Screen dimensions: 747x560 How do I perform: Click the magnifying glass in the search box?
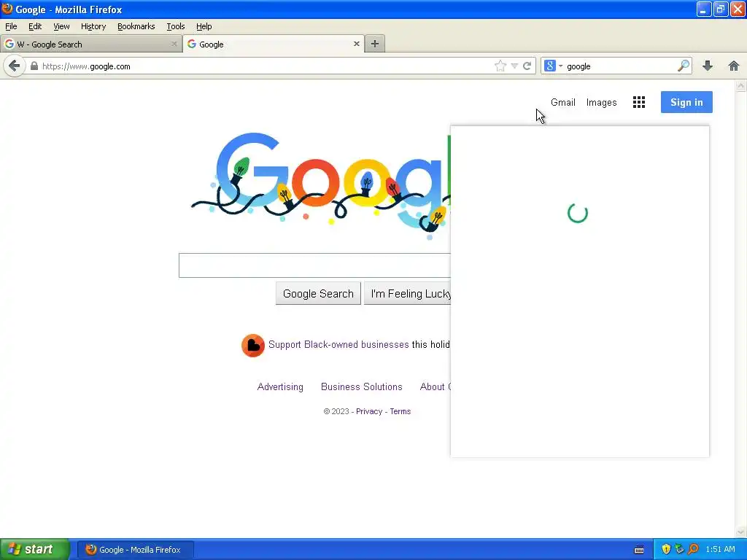pos(683,66)
